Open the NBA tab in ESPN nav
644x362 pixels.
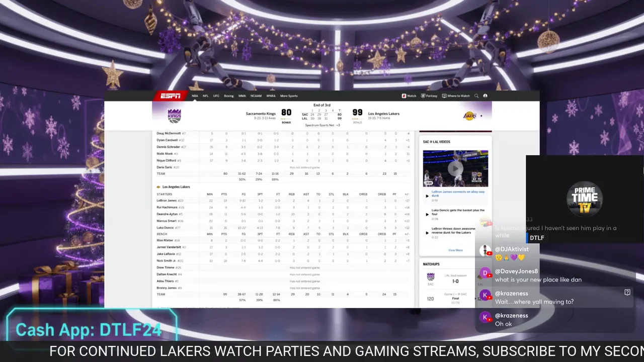click(194, 96)
